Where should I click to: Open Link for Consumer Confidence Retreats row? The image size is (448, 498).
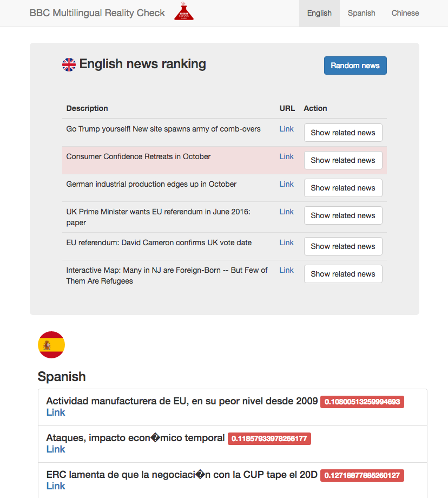click(x=286, y=156)
